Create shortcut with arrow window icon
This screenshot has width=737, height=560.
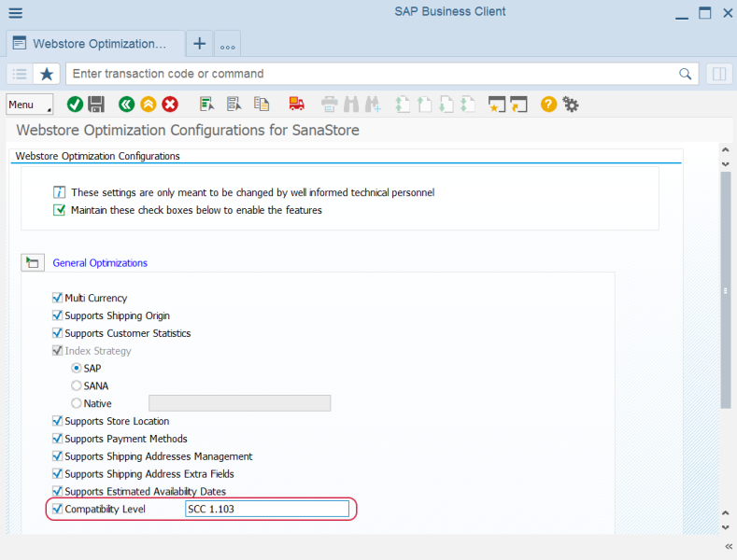519,105
